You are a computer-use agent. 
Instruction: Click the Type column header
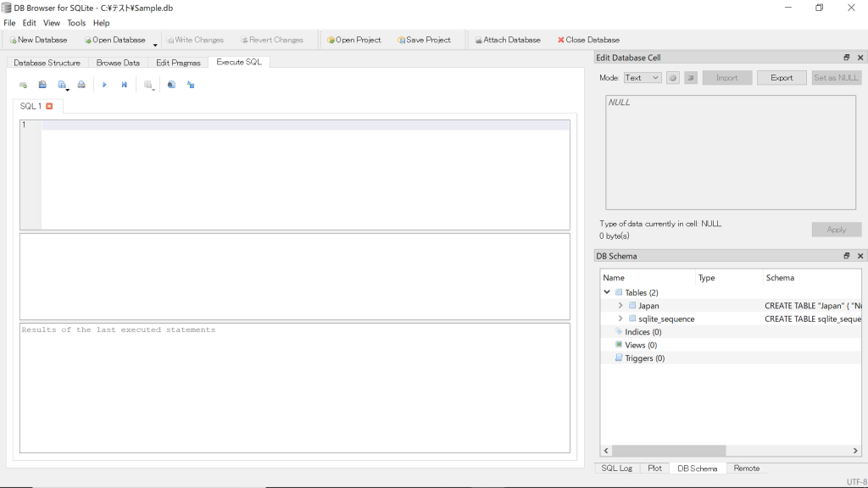coord(729,278)
